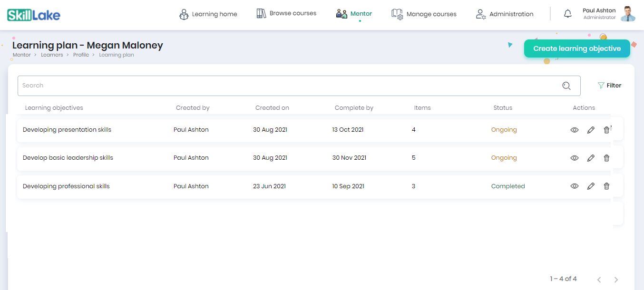644x290 pixels.
Task: Edit the Develop basic leadership skills objective
Action: click(x=591, y=158)
